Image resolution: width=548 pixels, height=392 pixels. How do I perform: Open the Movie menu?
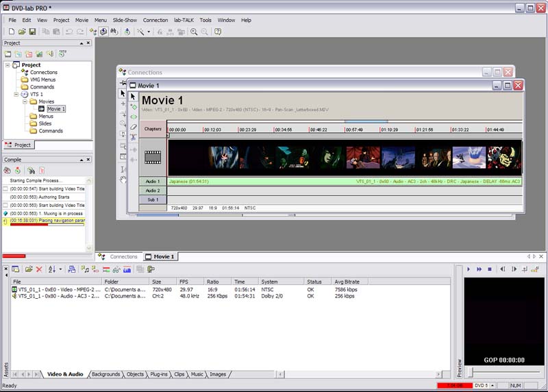click(82, 21)
